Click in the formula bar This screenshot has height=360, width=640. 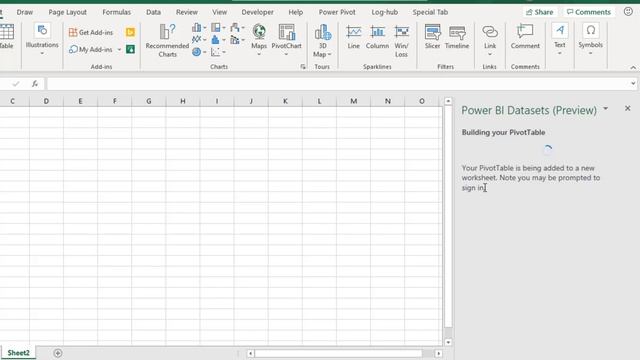point(338,84)
